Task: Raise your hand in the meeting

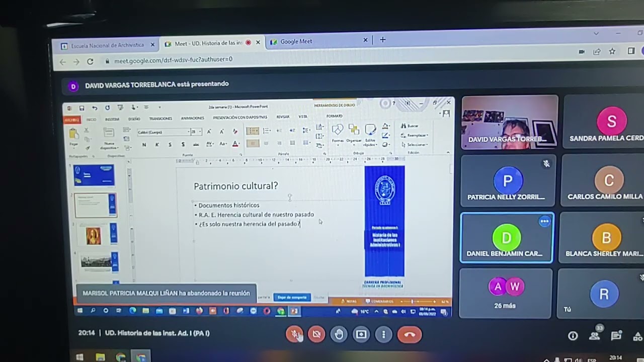Action: point(339,334)
